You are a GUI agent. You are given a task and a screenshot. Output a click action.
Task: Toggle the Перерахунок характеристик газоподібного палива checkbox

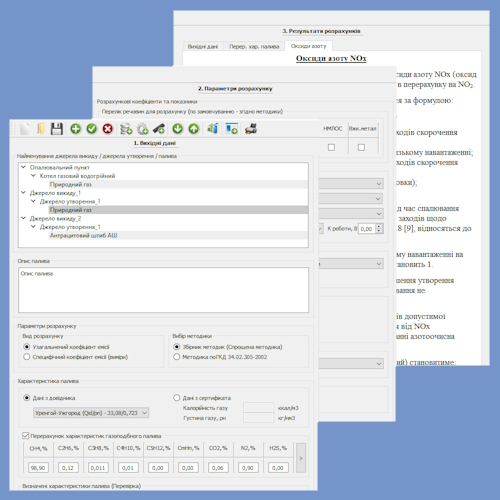(25, 436)
